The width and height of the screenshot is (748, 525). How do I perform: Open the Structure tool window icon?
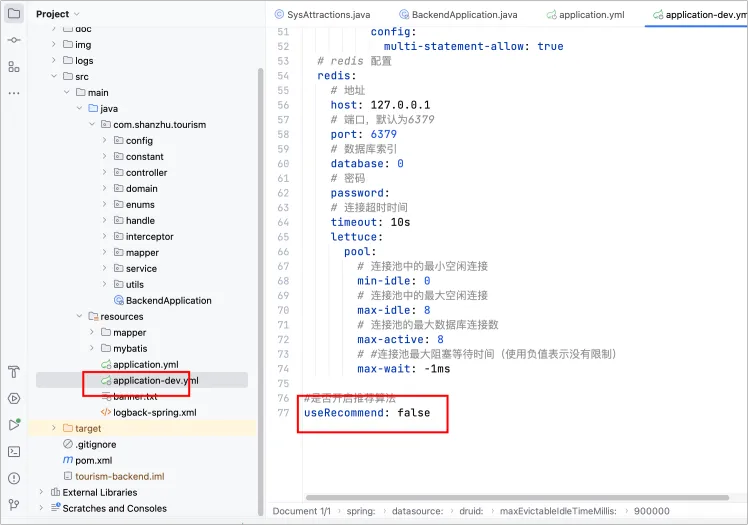pyautogui.click(x=13, y=66)
